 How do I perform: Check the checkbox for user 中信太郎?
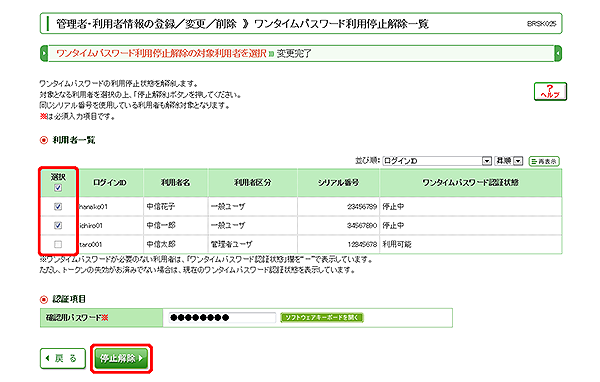coord(58,244)
